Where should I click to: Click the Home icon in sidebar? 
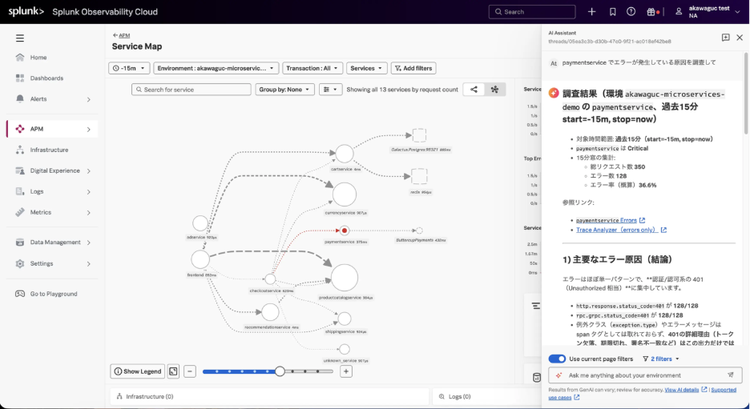tap(20, 57)
